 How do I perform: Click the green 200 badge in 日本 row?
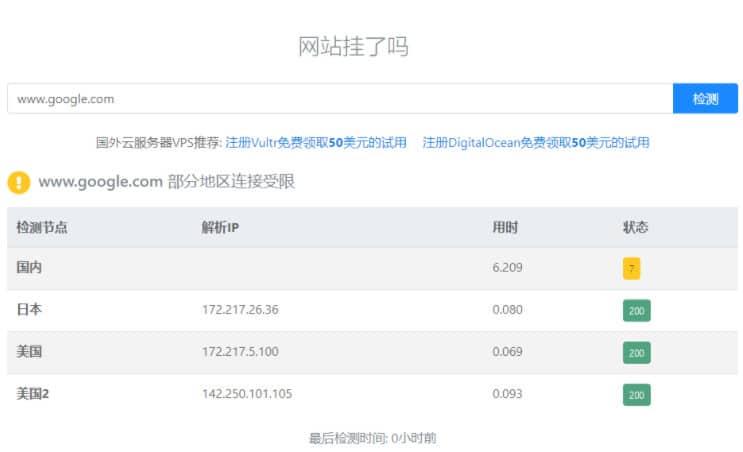click(x=636, y=311)
